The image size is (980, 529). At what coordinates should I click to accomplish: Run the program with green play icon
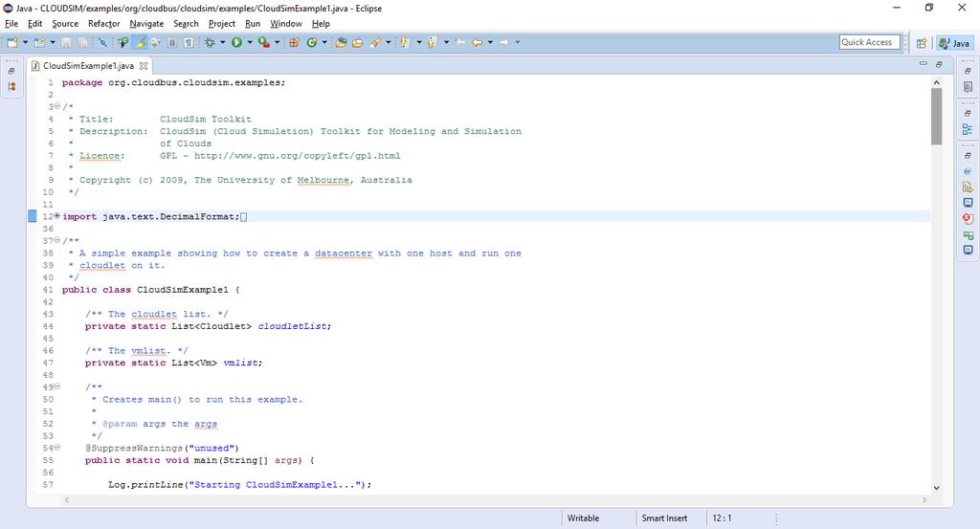236,42
